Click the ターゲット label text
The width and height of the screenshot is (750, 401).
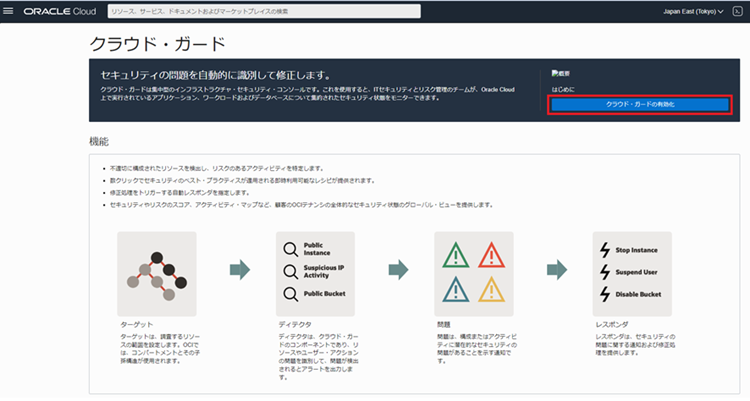(136, 324)
